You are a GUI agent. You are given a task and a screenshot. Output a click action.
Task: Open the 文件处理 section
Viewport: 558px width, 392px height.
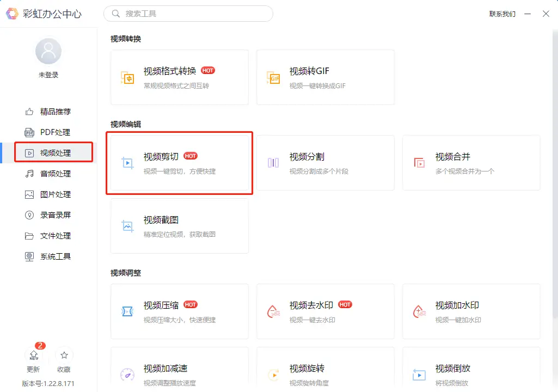coord(48,236)
